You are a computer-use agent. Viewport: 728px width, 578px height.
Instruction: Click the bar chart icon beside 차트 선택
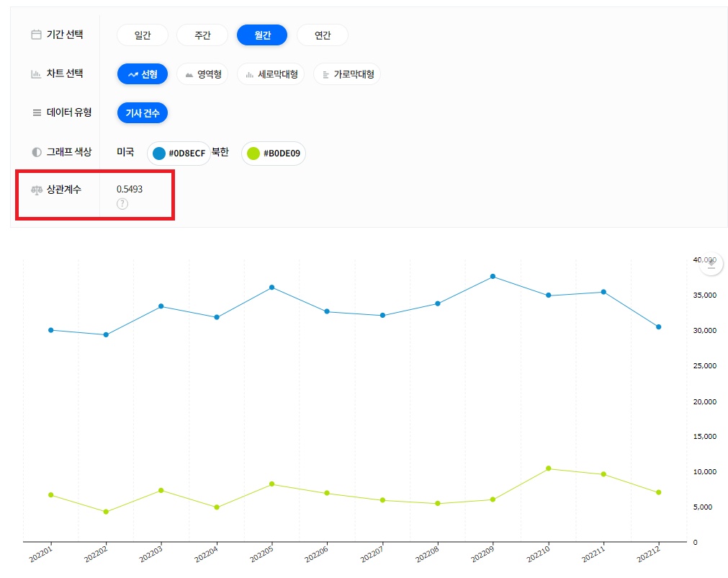36,74
